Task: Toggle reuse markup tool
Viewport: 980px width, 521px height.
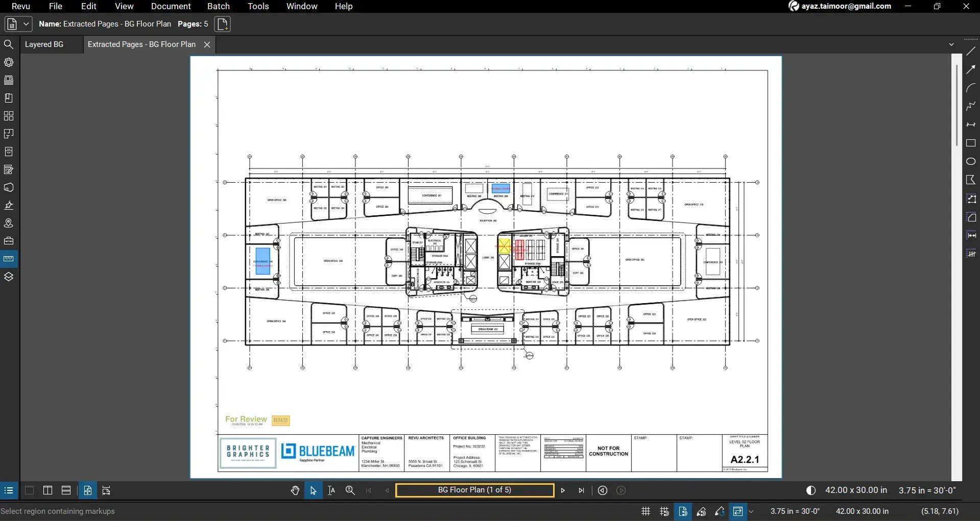Action: click(x=720, y=511)
